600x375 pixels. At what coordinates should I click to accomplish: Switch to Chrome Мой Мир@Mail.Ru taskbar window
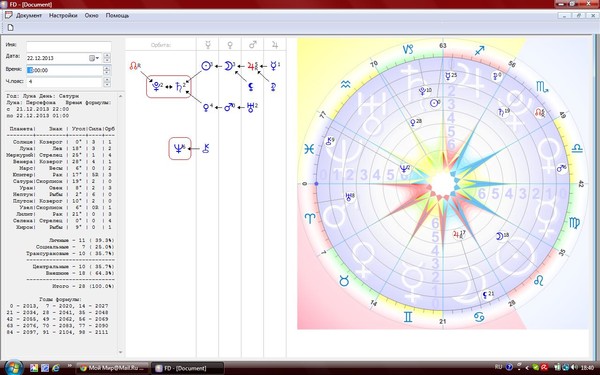click(x=112, y=368)
